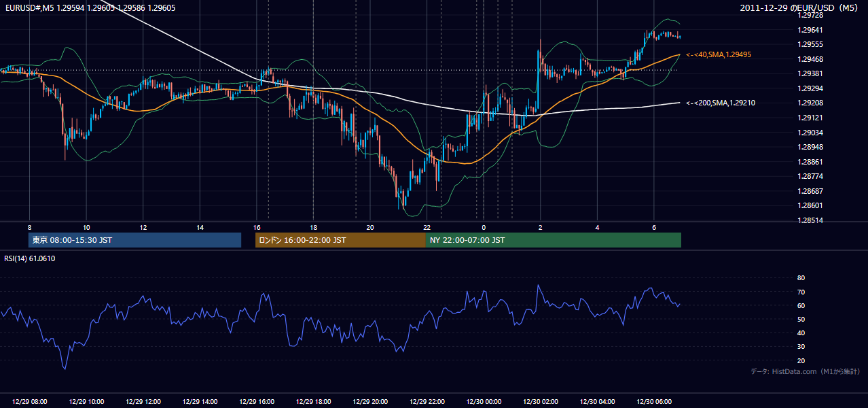Click price axis label 1.28861
Image resolution: width=868 pixels, height=408 pixels.
click(810, 162)
